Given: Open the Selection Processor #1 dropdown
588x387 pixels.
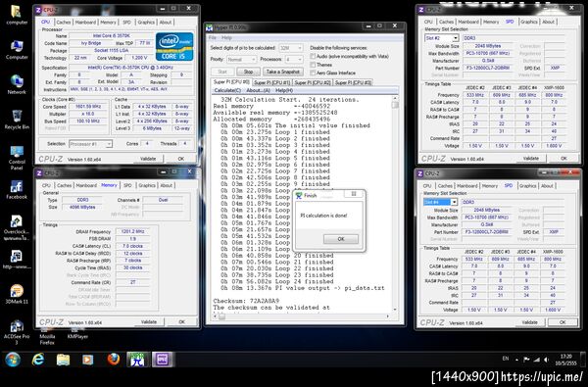Looking at the screenshot, I should pos(90,144).
